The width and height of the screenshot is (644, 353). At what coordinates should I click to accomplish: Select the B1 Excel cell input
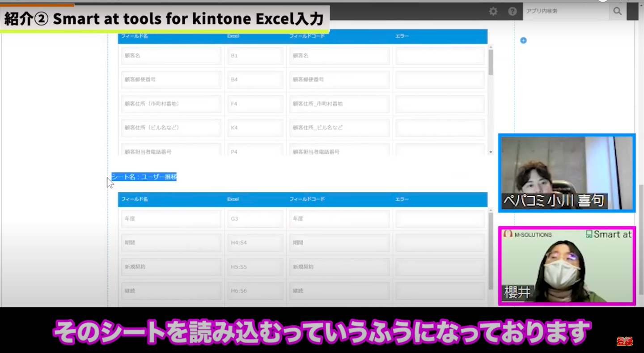(255, 55)
